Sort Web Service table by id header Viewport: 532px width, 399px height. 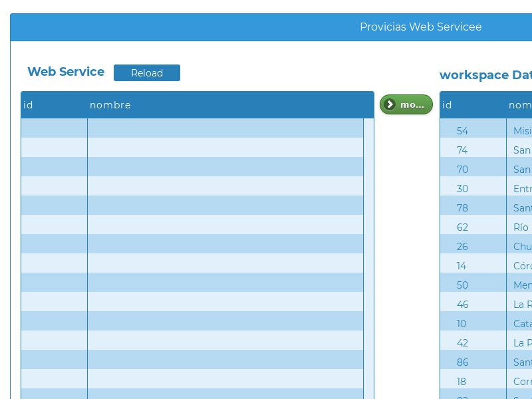(x=53, y=105)
